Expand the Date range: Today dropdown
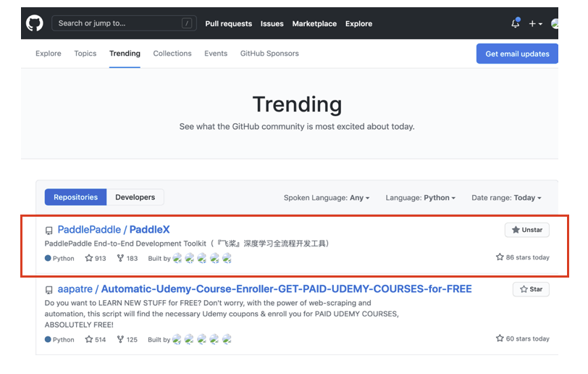Viewport: 588px width, 374px height. 506,198
